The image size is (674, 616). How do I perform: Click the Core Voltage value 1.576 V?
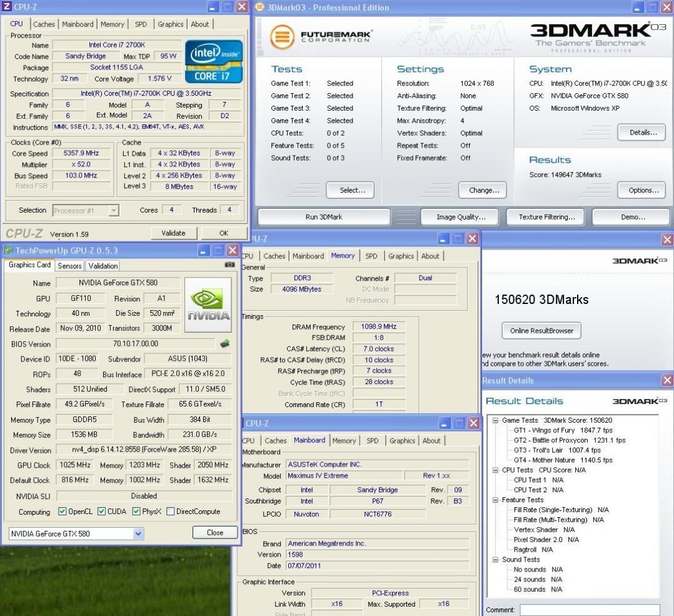[x=159, y=78]
